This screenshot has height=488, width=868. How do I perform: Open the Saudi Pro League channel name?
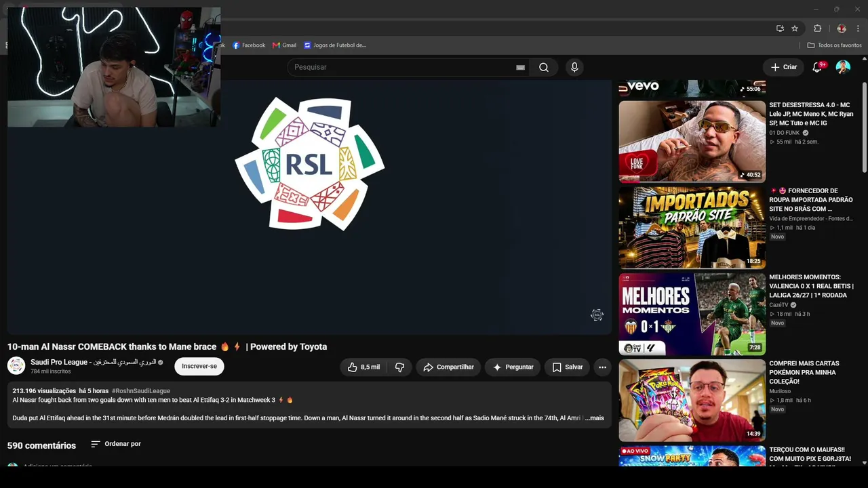click(x=93, y=363)
